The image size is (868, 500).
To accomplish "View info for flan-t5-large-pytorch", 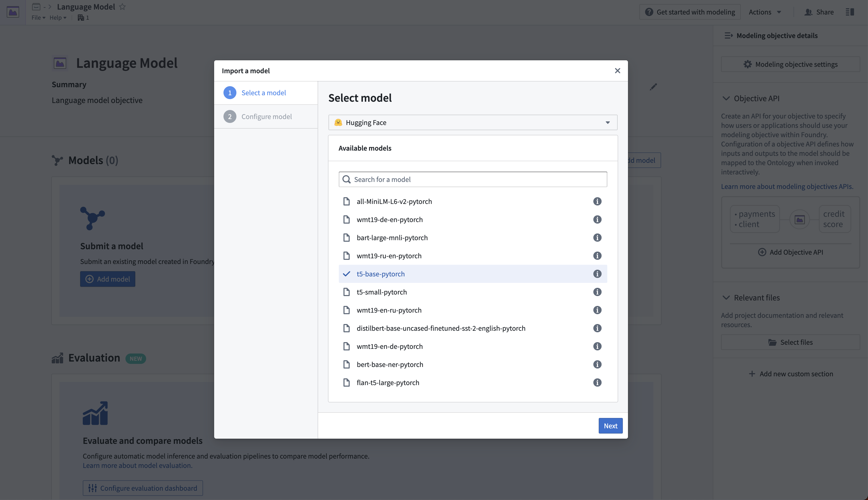I will pos(597,383).
